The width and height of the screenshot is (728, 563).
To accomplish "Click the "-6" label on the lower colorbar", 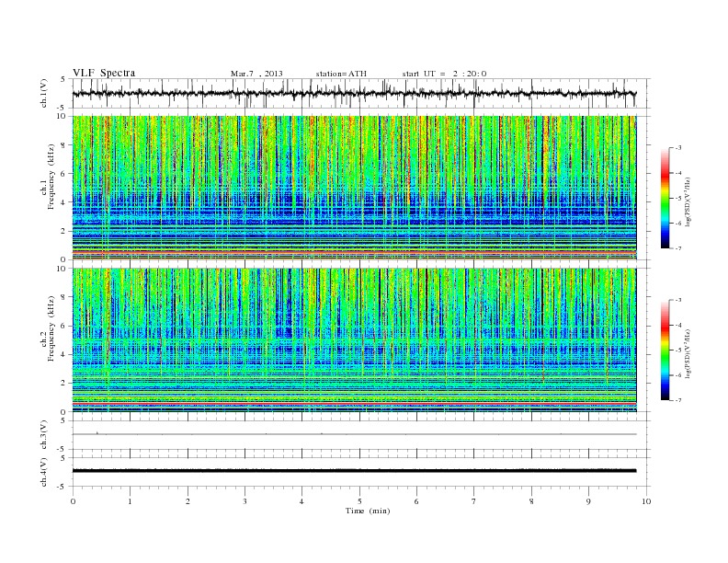I will pyautogui.click(x=678, y=375).
